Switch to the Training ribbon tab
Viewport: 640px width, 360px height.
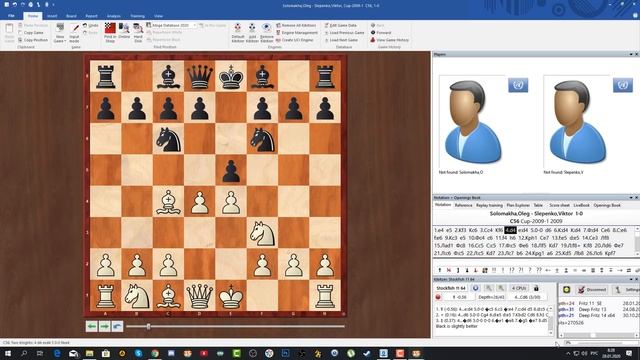[138, 16]
